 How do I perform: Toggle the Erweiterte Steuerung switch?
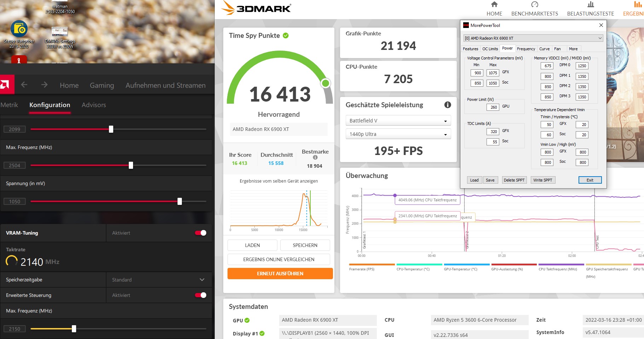(201, 295)
